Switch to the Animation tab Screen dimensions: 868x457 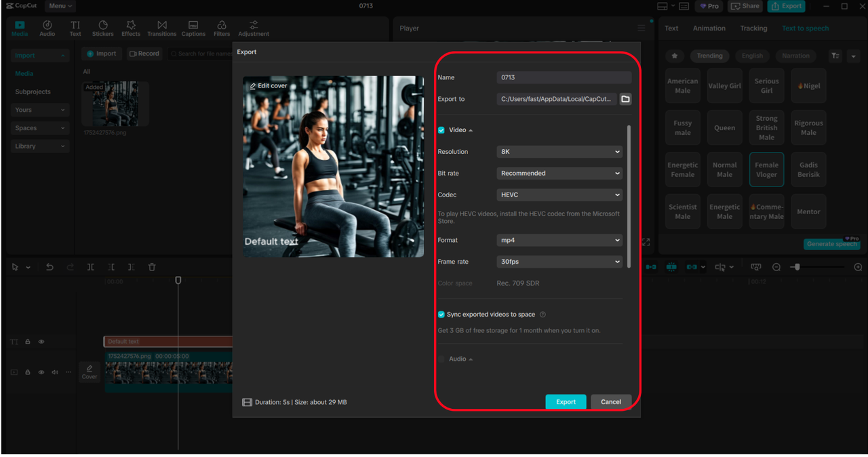pyautogui.click(x=709, y=28)
